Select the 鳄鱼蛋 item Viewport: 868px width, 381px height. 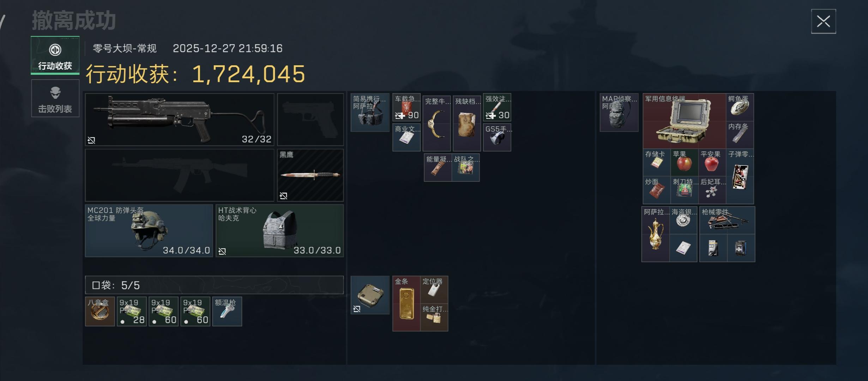click(740, 107)
